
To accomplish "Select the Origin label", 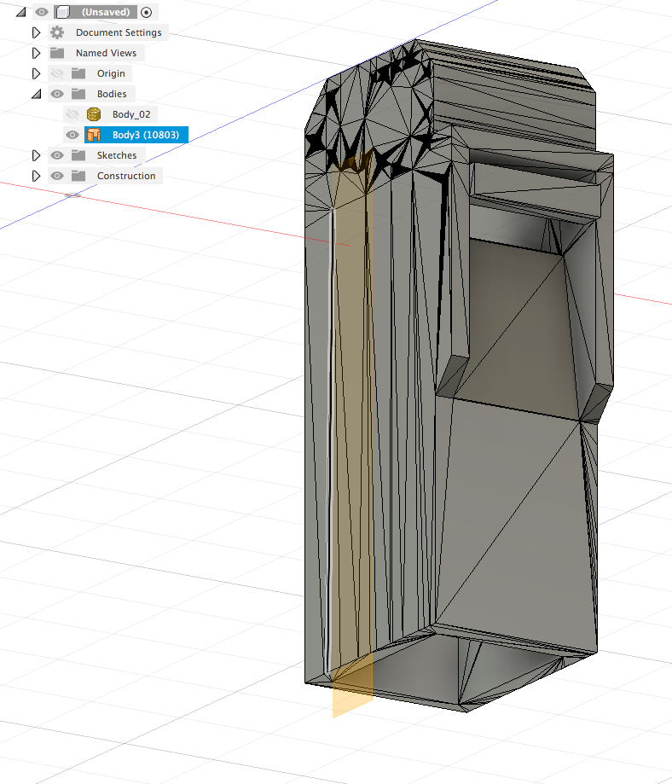I will [x=111, y=73].
